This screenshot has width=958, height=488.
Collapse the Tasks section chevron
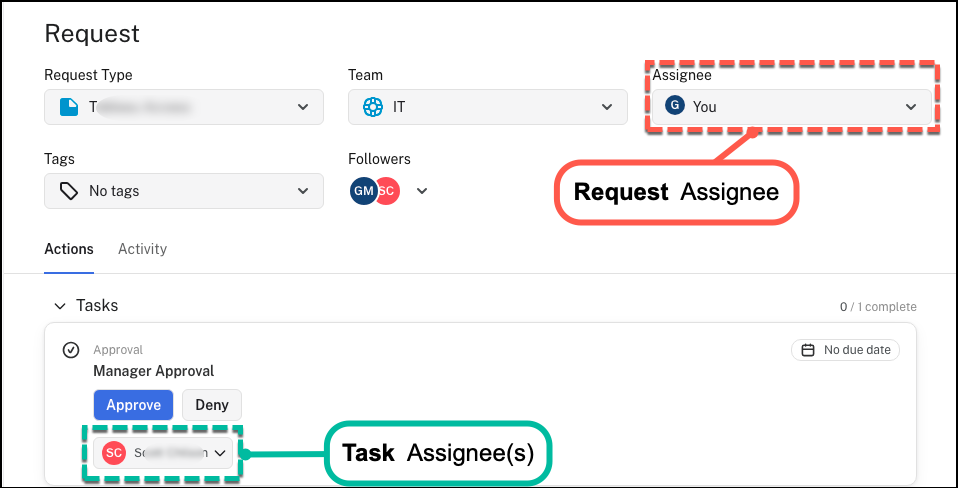[60, 306]
